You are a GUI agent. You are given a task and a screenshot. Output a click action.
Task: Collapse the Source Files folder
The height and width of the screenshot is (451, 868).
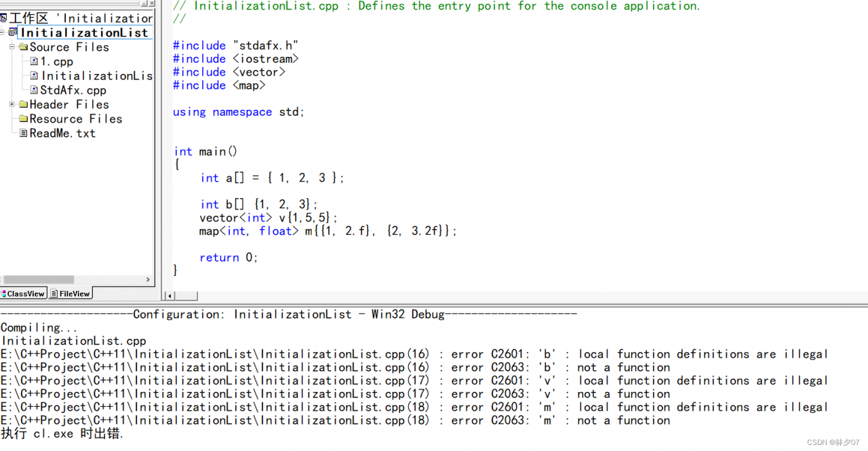[x=12, y=47]
